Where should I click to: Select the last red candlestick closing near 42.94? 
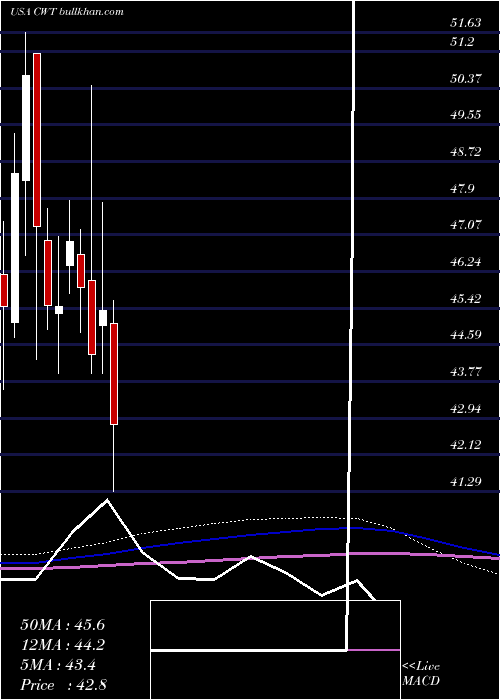[x=114, y=374]
